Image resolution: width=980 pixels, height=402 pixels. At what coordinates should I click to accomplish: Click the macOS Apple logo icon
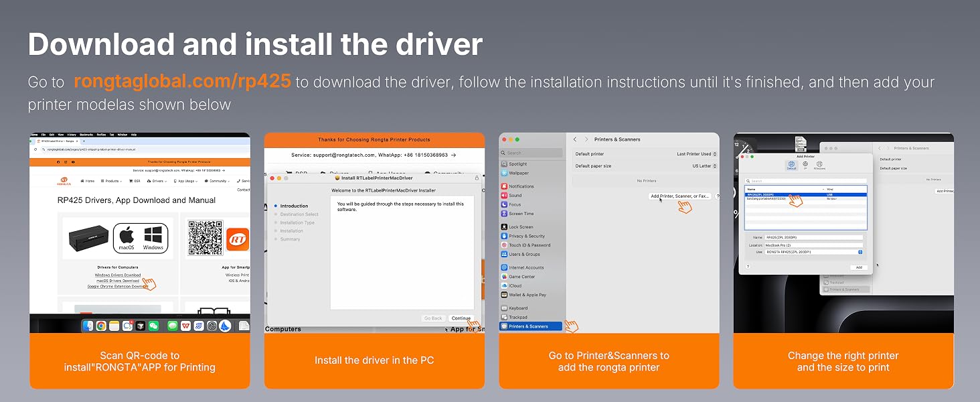coord(127,236)
